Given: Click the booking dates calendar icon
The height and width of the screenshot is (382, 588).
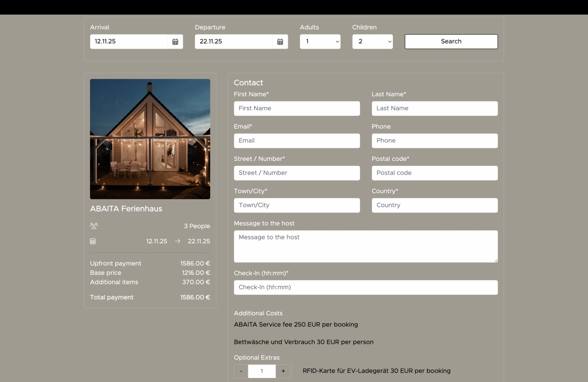Looking at the screenshot, I should pos(93,241).
